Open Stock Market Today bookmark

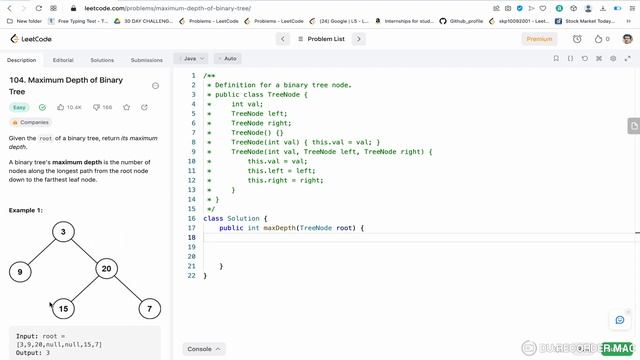585,21
